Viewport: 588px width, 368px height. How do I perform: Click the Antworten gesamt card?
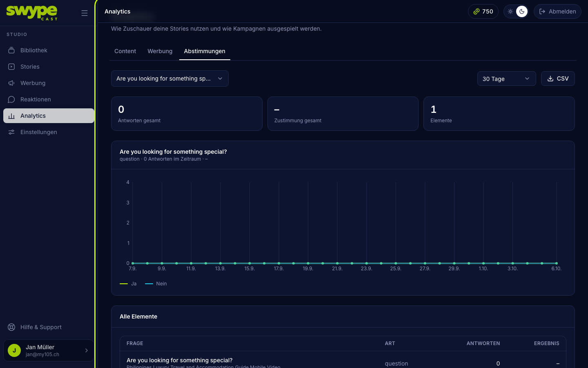pos(187,114)
